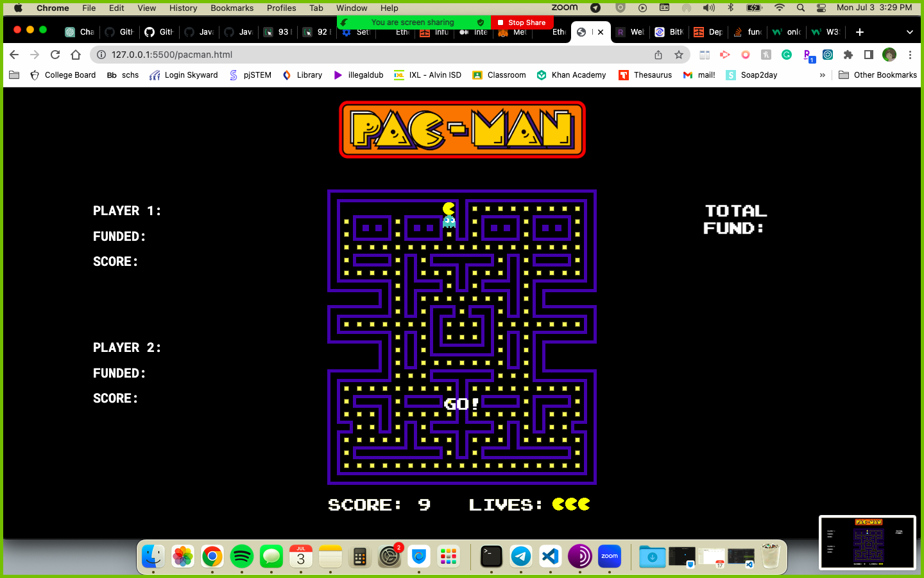Image resolution: width=924 pixels, height=578 pixels.
Task: Open Login Skyward bookmark
Action: 184,75
